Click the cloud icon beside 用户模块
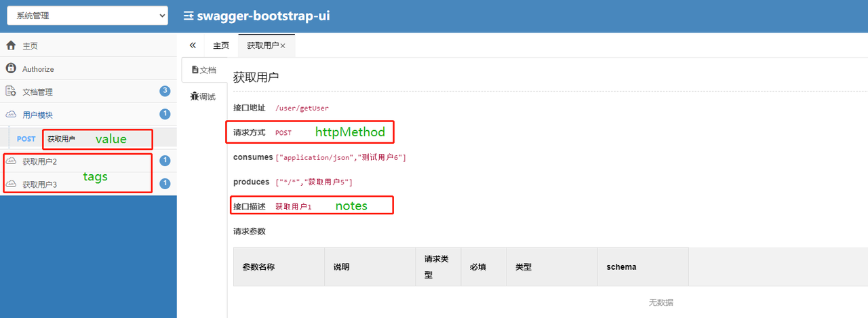The image size is (868, 318). click(x=10, y=115)
